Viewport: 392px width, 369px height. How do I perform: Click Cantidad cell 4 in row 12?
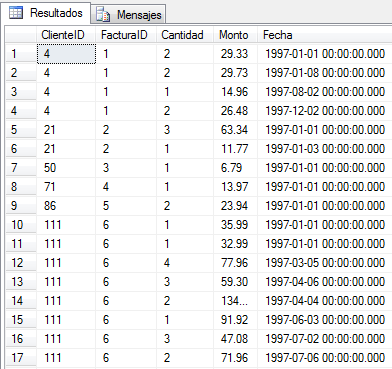[x=185, y=263]
